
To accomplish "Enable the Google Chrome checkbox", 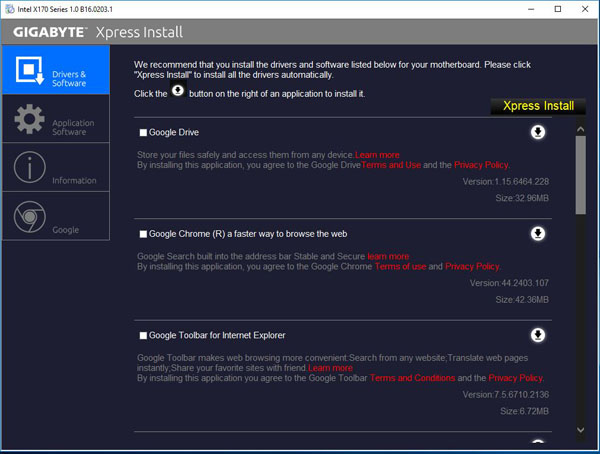I will click(144, 234).
